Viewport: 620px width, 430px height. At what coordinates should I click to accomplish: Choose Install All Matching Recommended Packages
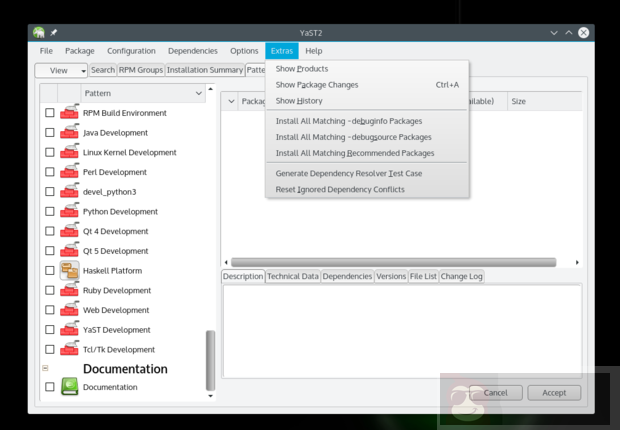coord(367,153)
